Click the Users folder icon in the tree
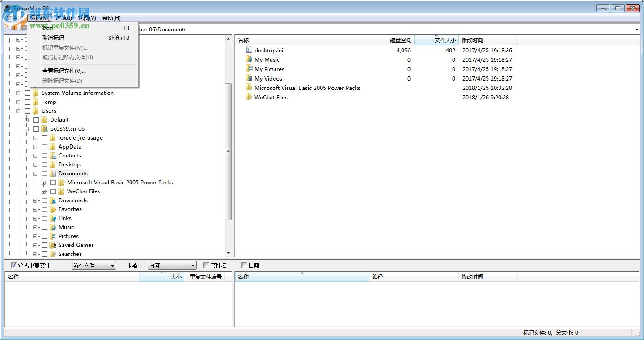The height and width of the screenshot is (340, 644). (36, 111)
